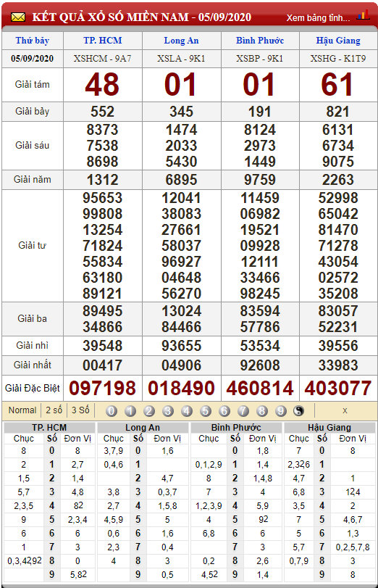Image resolution: width=378 pixels, height=588 pixels.
Task: Click giải tư number 95653
Action: 103,199
